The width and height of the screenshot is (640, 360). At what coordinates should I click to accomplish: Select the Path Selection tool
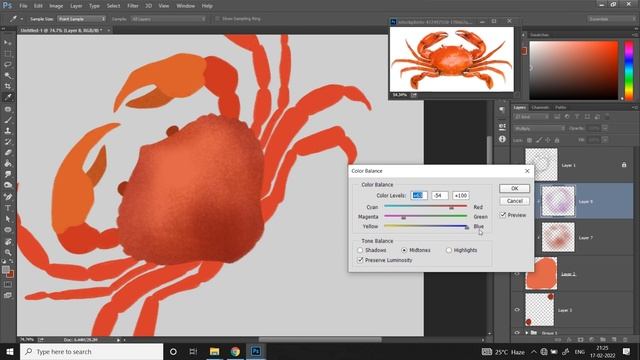(x=8, y=219)
